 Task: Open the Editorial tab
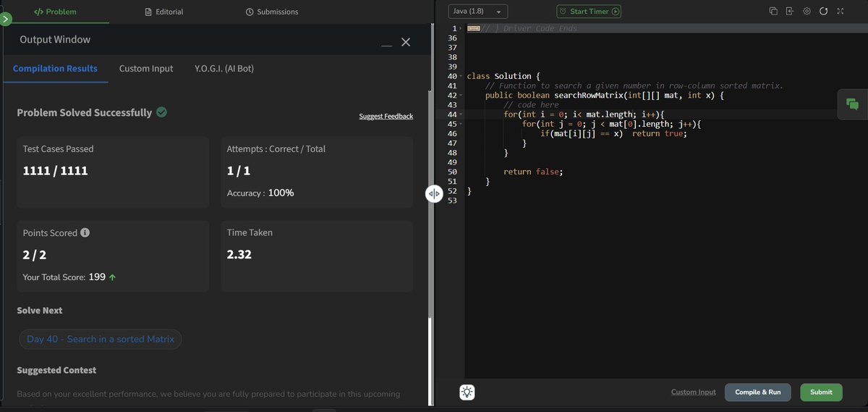click(x=164, y=12)
